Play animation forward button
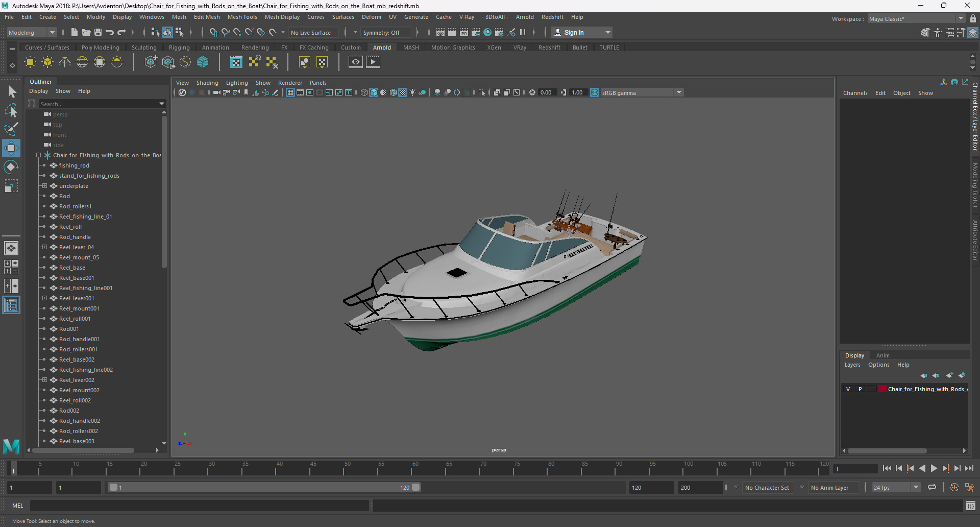Screen dimensions: 980x527 [934, 468]
